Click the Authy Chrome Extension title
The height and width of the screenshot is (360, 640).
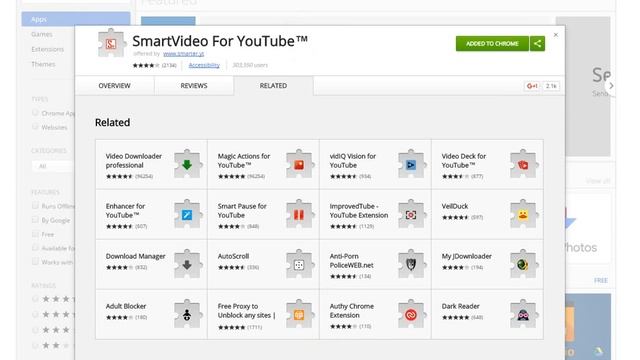(351, 311)
